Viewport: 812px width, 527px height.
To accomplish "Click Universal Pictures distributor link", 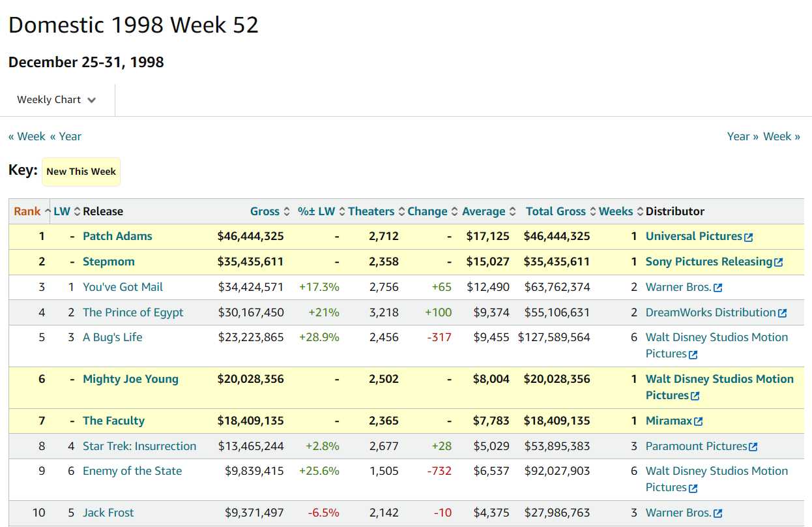I will click(x=694, y=236).
